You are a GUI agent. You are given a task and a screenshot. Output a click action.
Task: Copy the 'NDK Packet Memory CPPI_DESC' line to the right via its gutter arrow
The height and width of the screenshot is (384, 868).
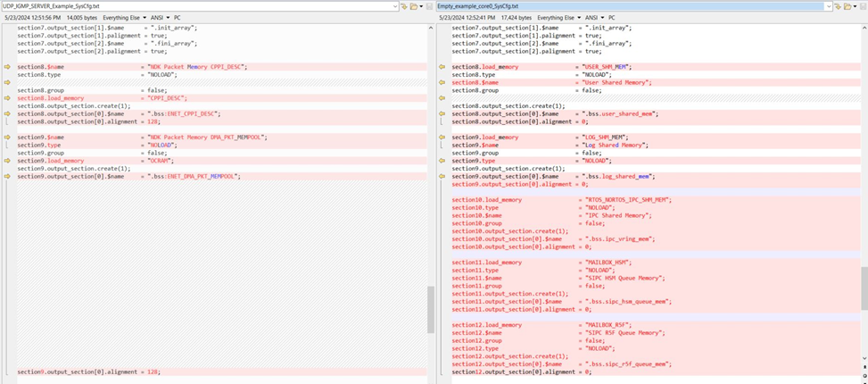click(7, 66)
